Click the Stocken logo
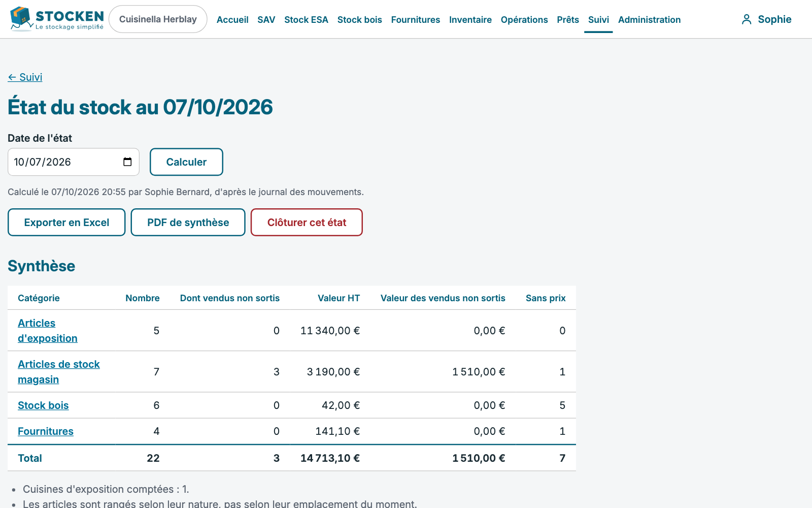This screenshot has height=508, width=812. 57,19
